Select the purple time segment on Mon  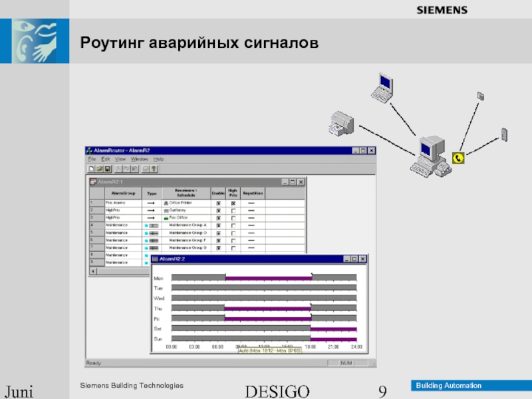click(x=269, y=279)
